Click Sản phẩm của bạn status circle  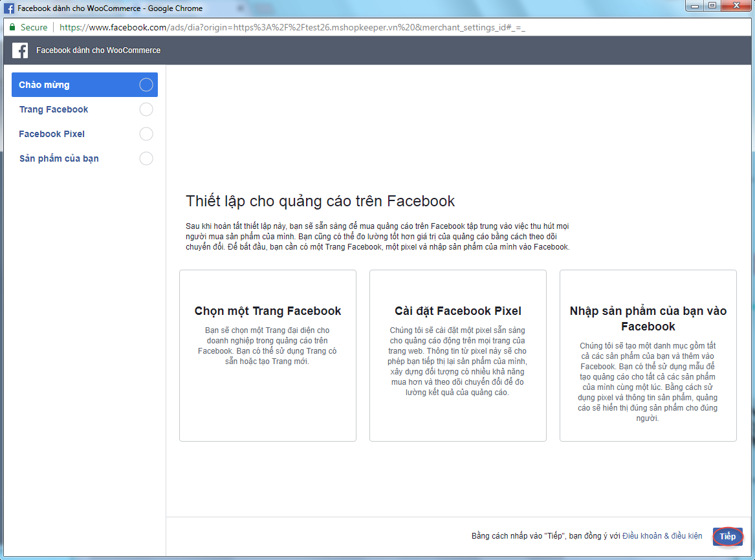(x=146, y=158)
